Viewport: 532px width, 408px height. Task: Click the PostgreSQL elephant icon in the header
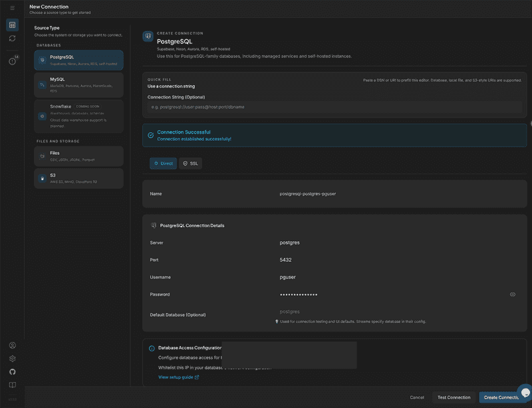point(148,37)
